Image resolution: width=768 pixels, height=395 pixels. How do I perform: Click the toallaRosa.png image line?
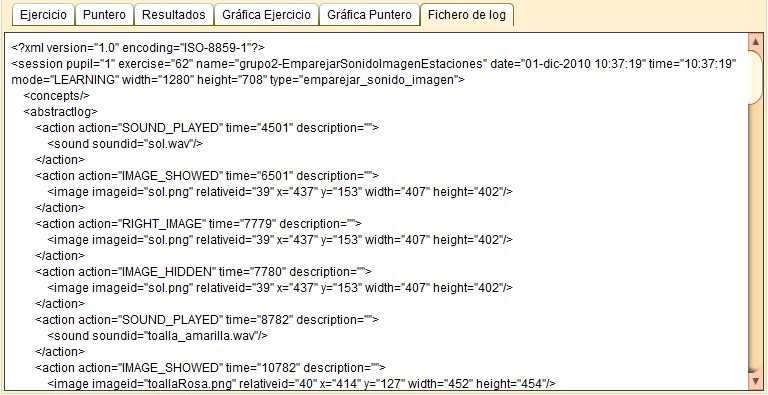(302, 384)
